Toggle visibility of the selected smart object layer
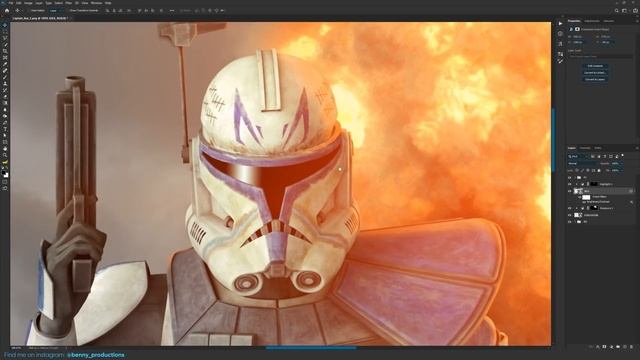This screenshot has height=360, width=640. [569, 191]
